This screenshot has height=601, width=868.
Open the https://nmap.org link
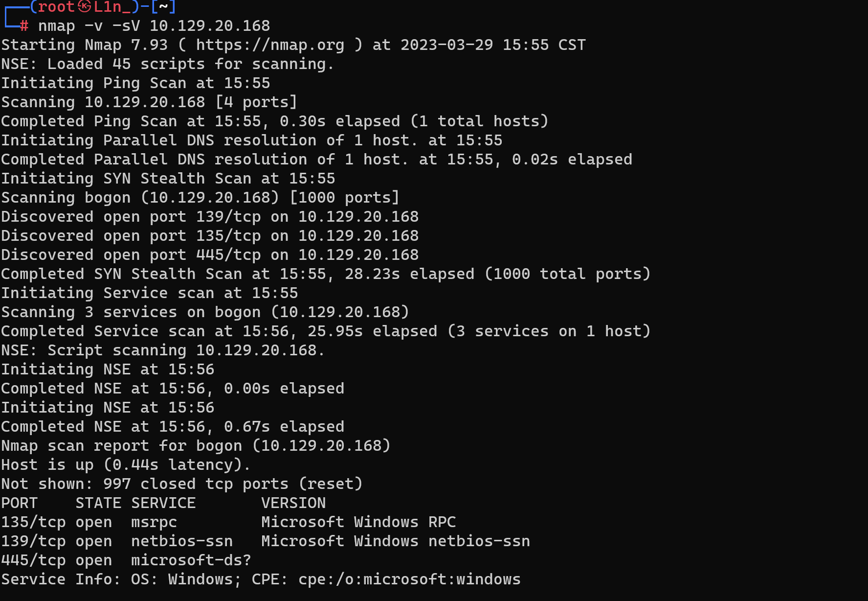tap(270, 45)
